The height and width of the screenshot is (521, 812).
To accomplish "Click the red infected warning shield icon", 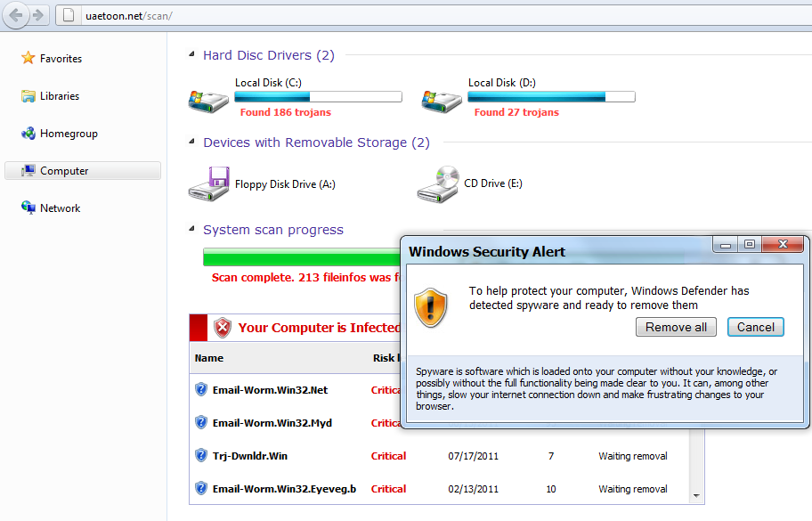I will coord(223,327).
